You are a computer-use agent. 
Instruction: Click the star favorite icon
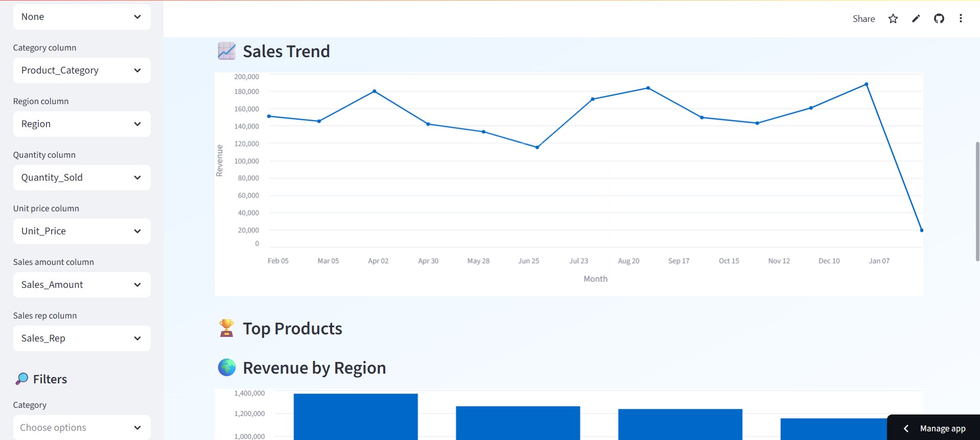[893, 19]
